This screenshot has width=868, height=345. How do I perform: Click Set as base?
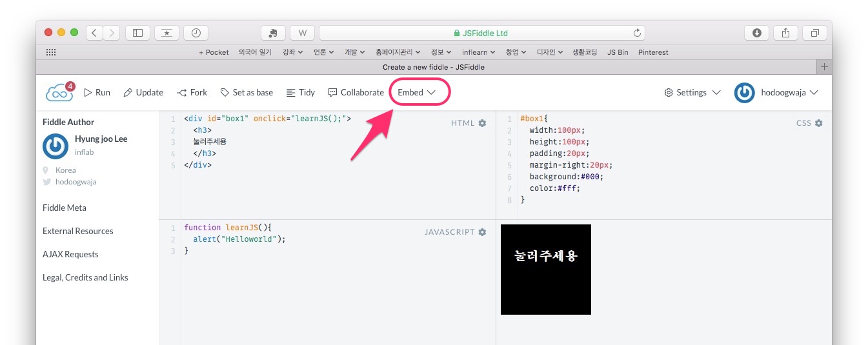coord(247,92)
